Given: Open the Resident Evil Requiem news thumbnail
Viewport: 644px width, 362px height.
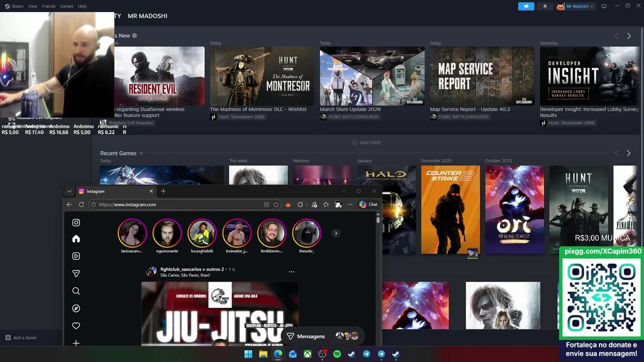Looking at the screenshot, I should (159, 76).
